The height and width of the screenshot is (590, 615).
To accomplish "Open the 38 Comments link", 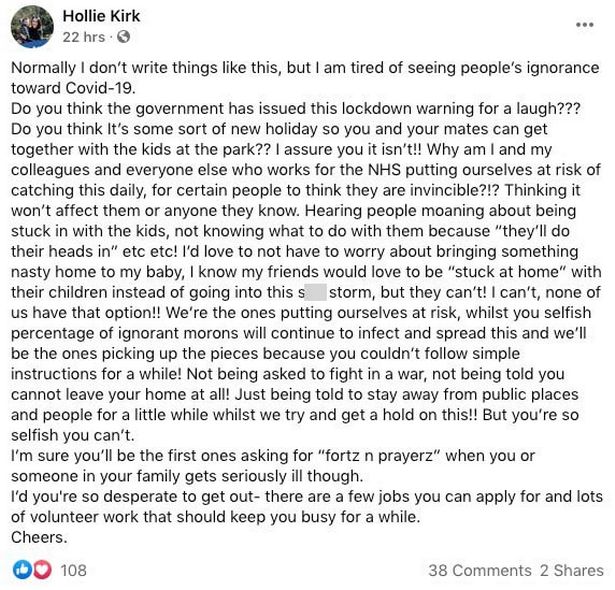I will click(x=480, y=570).
